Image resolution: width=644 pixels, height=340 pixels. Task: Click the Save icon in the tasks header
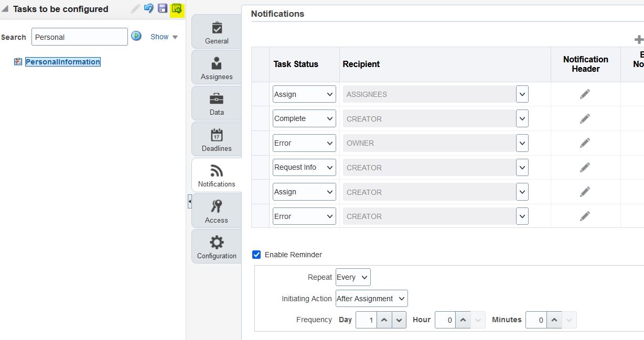coord(163,8)
